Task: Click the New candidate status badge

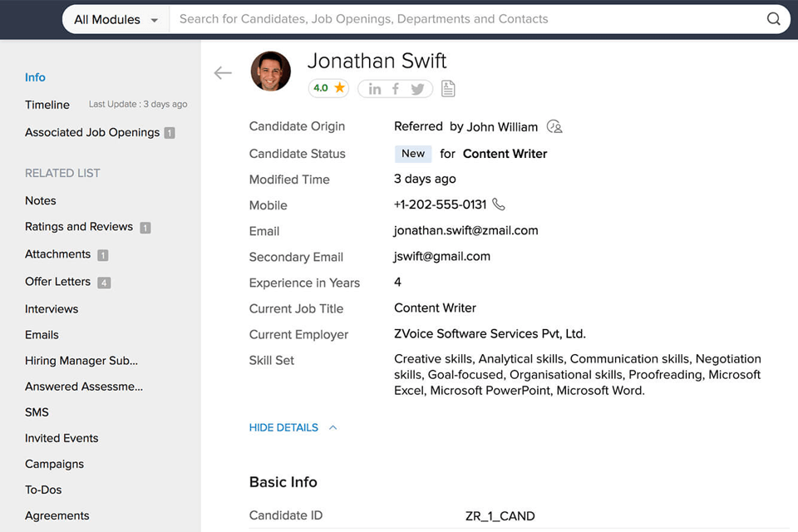Action: [413, 154]
